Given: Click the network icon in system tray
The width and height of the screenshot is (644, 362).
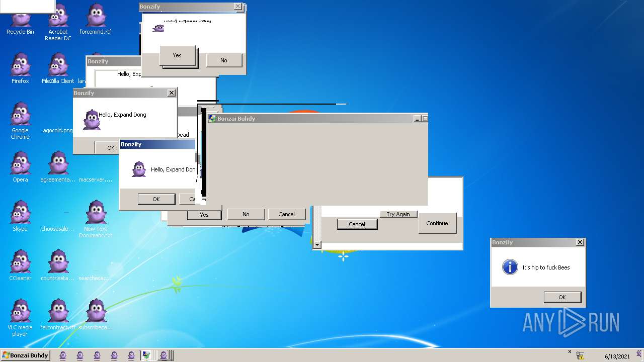Looking at the screenshot, I should click(580, 356).
